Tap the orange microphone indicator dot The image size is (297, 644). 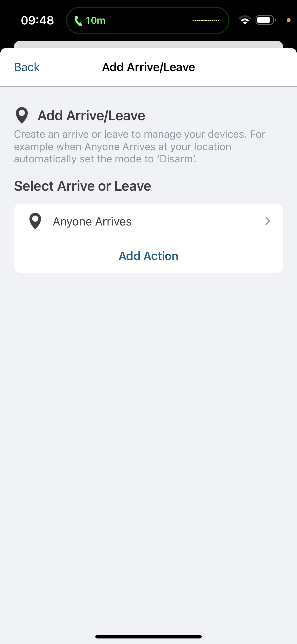pyautogui.click(x=288, y=20)
